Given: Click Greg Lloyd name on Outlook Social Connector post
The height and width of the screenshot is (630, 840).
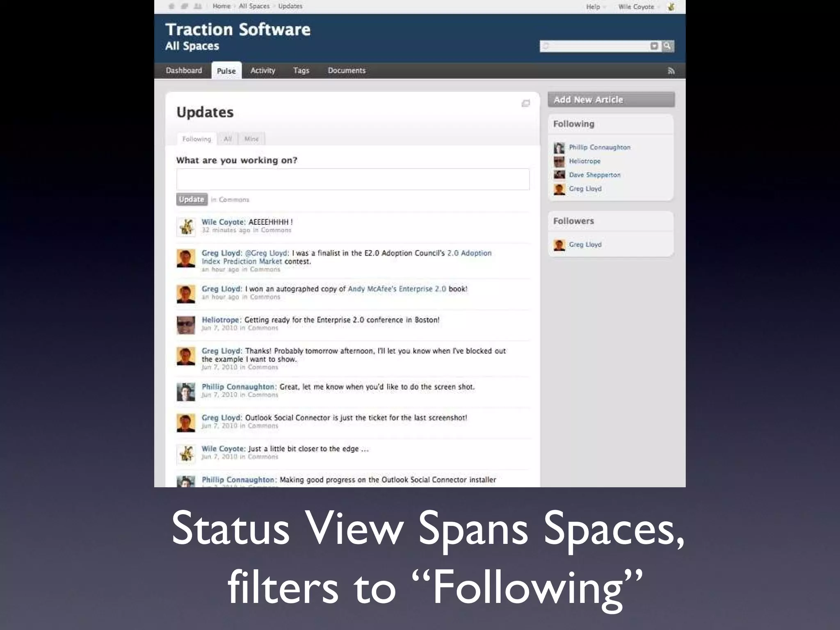Looking at the screenshot, I should [221, 418].
